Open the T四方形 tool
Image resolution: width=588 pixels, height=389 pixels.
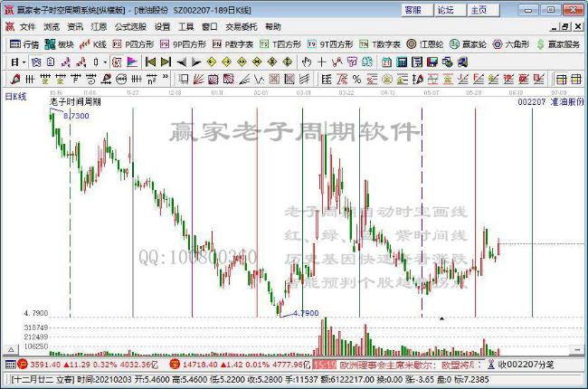tap(280, 44)
